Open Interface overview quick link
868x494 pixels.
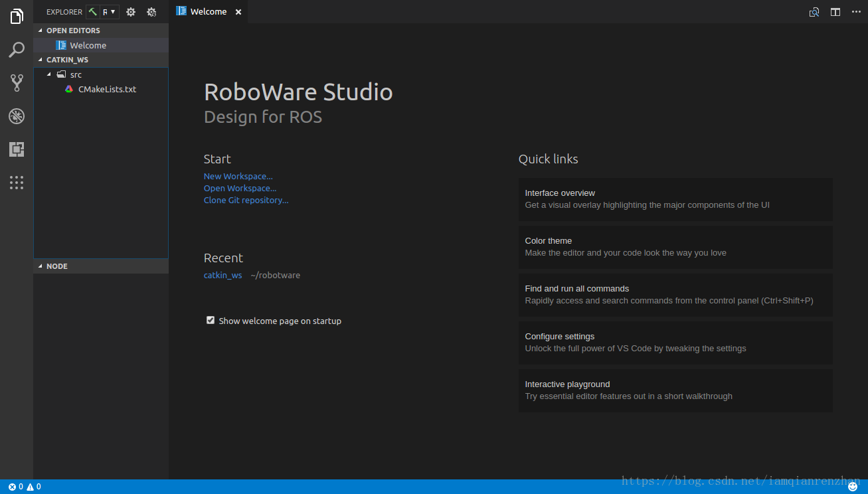click(x=675, y=199)
